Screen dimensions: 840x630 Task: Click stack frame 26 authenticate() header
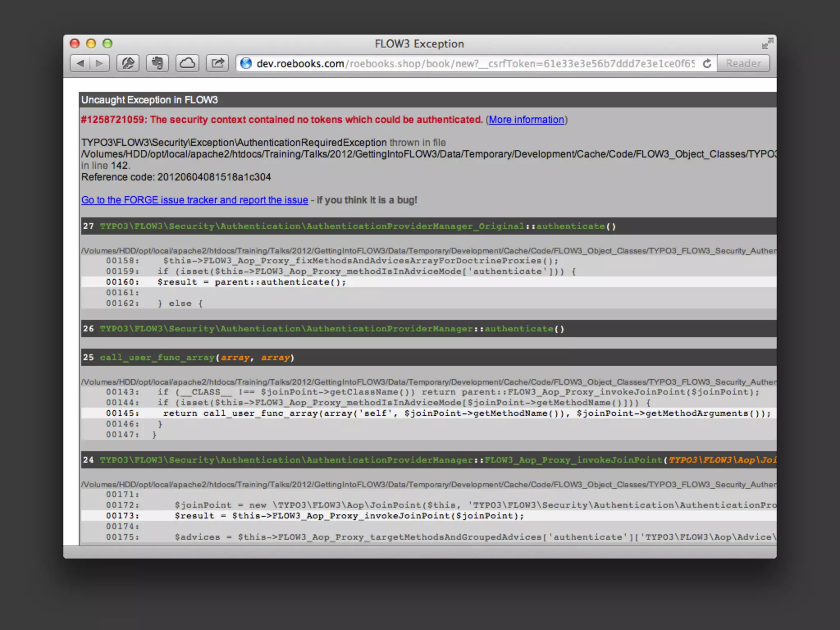(331, 329)
